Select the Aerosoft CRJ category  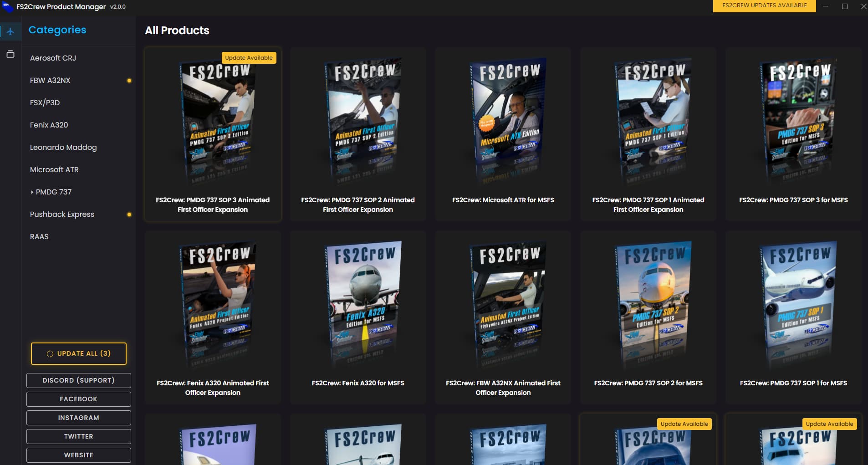pyautogui.click(x=53, y=58)
